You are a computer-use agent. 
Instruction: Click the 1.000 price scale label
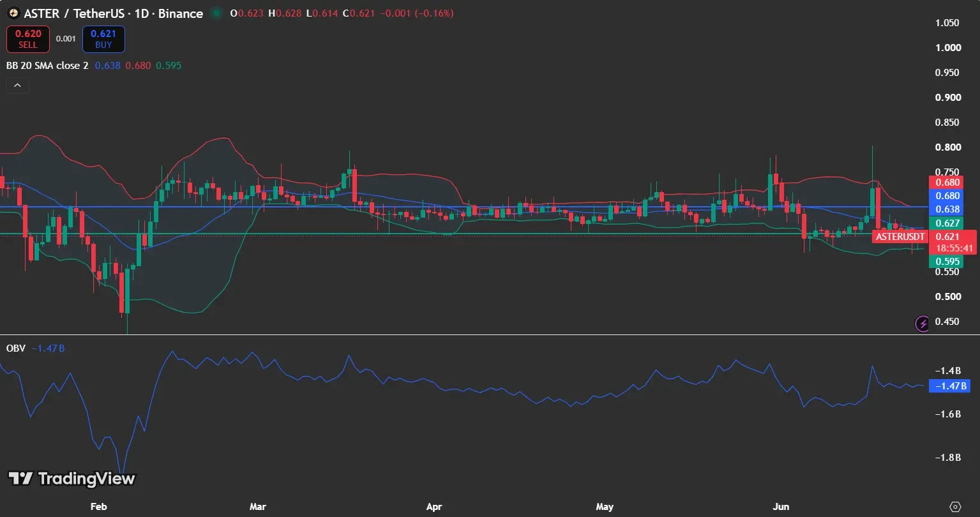pos(948,48)
